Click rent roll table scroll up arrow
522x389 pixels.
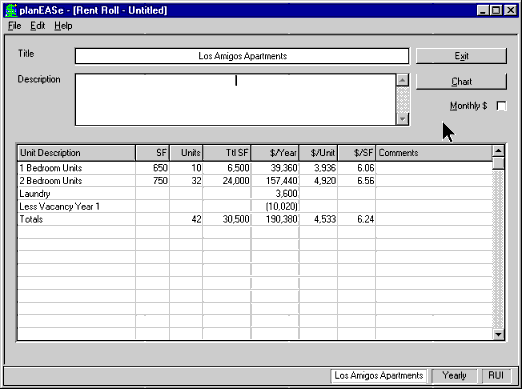pos(498,151)
